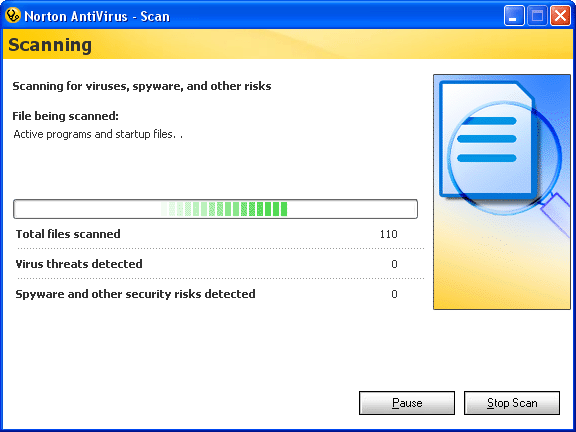The image size is (576, 432).
Task: Click the magnifying glass document illustration
Action: click(x=502, y=192)
